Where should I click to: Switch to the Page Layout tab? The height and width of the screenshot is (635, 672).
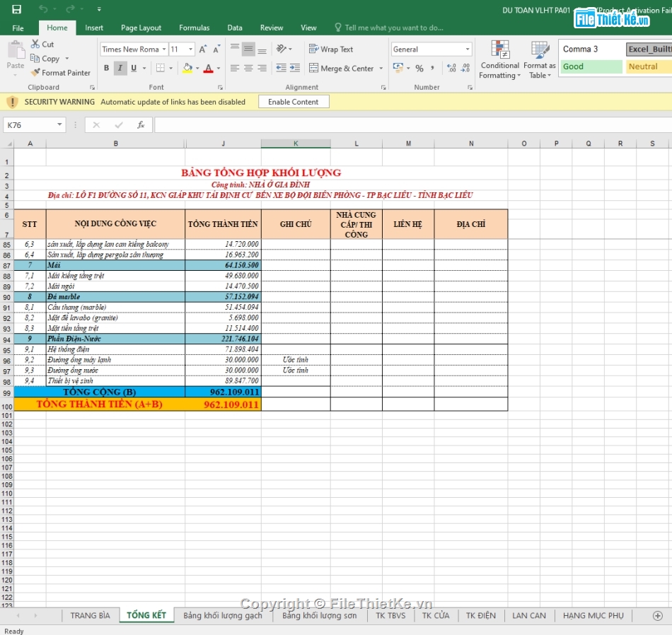(x=141, y=28)
